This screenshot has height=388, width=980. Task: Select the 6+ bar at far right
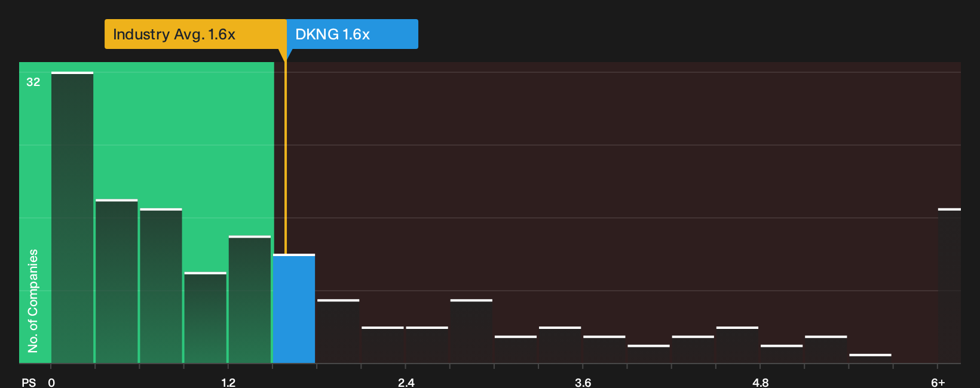tap(950, 285)
